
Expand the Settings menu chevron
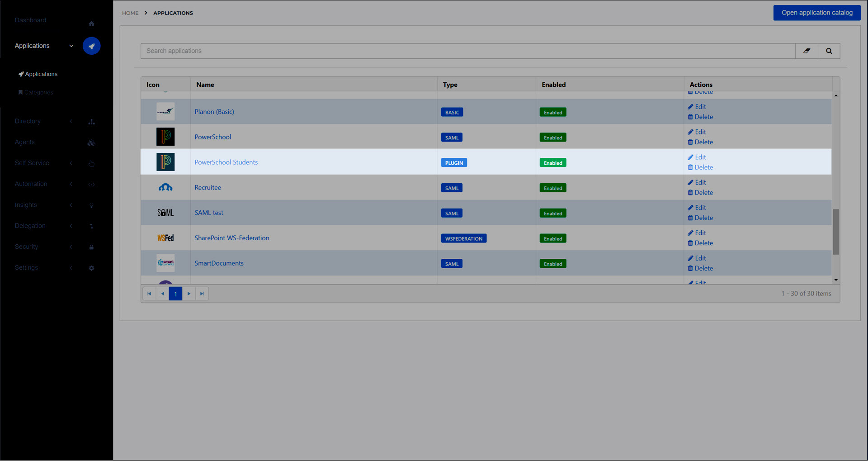[x=71, y=268]
